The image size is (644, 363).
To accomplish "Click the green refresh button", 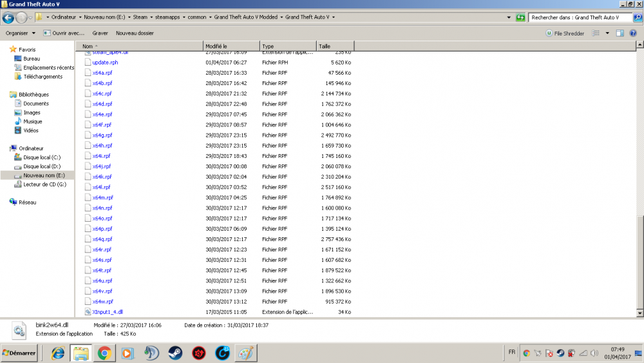I will pyautogui.click(x=520, y=17).
